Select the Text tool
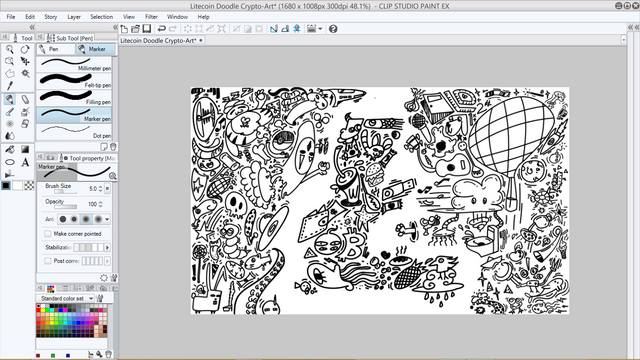The height and width of the screenshot is (360, 640). (x=25, y=162)
